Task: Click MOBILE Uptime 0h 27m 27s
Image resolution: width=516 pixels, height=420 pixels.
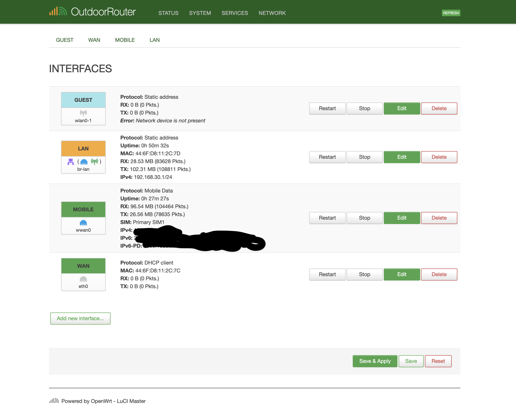Action: 145,199
